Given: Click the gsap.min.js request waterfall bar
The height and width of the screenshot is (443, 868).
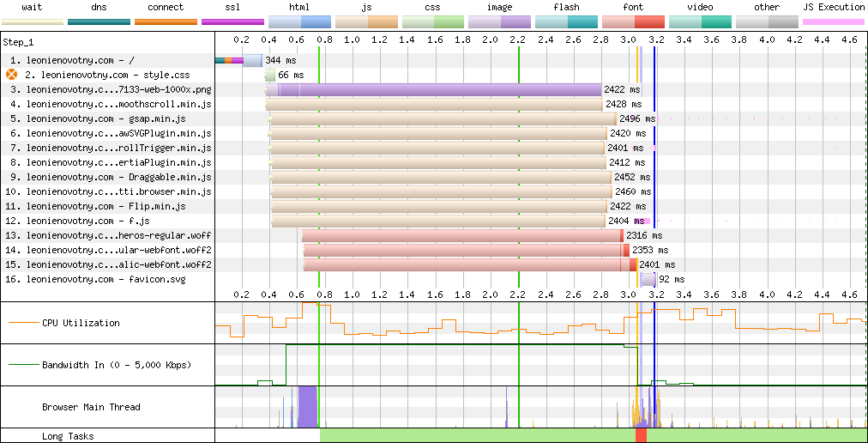Looking at the screenshot, I should [x=443, y=118].
